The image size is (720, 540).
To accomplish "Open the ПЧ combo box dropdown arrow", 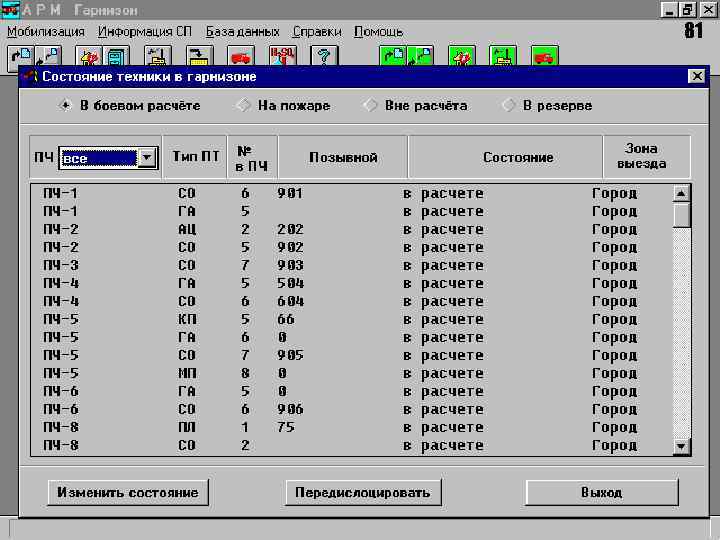I will tap(147, 158).
